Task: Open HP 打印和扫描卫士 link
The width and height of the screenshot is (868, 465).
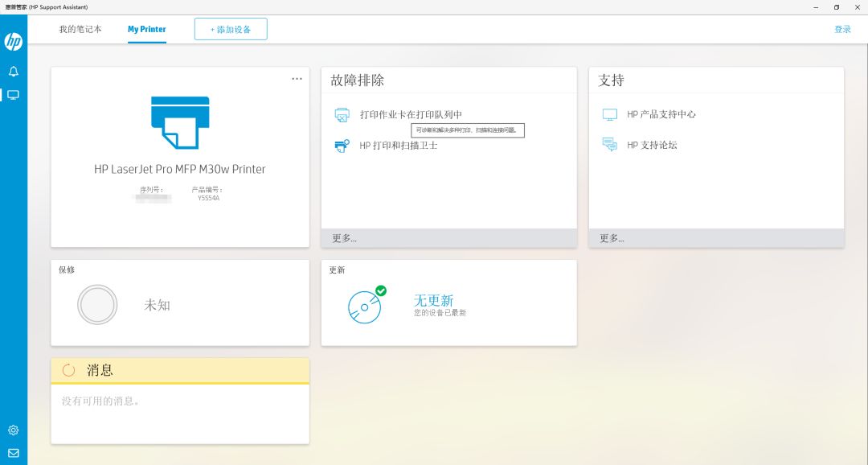Action: click(399, 146)
